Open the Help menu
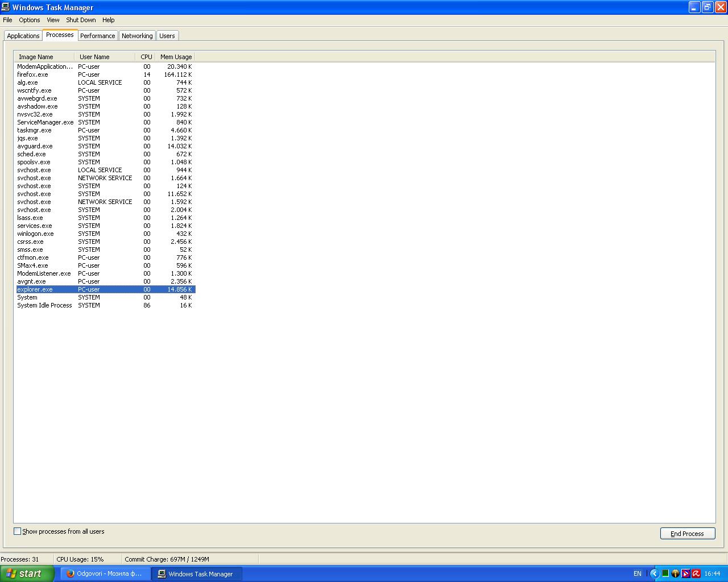This screenshot has width=728, height=582. [x=108, y=20]
